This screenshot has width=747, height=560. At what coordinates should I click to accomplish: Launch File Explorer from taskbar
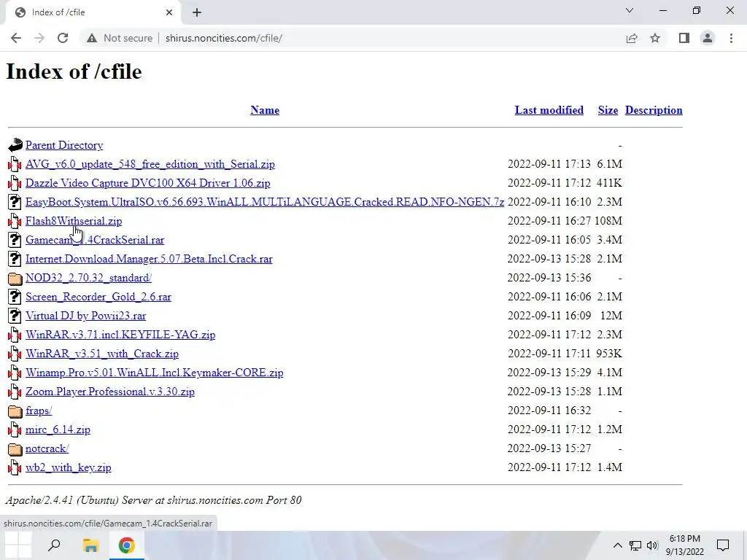pos(90,545)
